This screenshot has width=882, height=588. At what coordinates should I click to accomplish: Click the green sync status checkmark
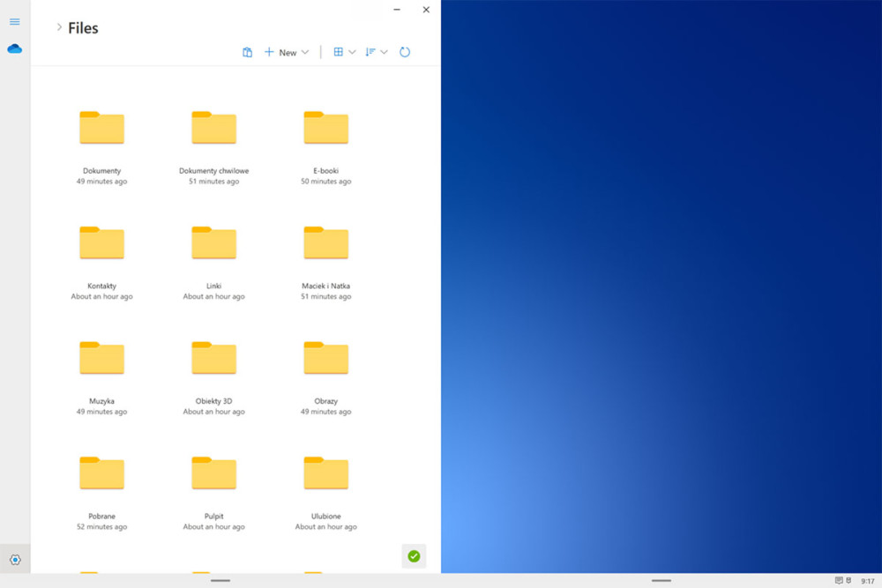coord(414,556)
